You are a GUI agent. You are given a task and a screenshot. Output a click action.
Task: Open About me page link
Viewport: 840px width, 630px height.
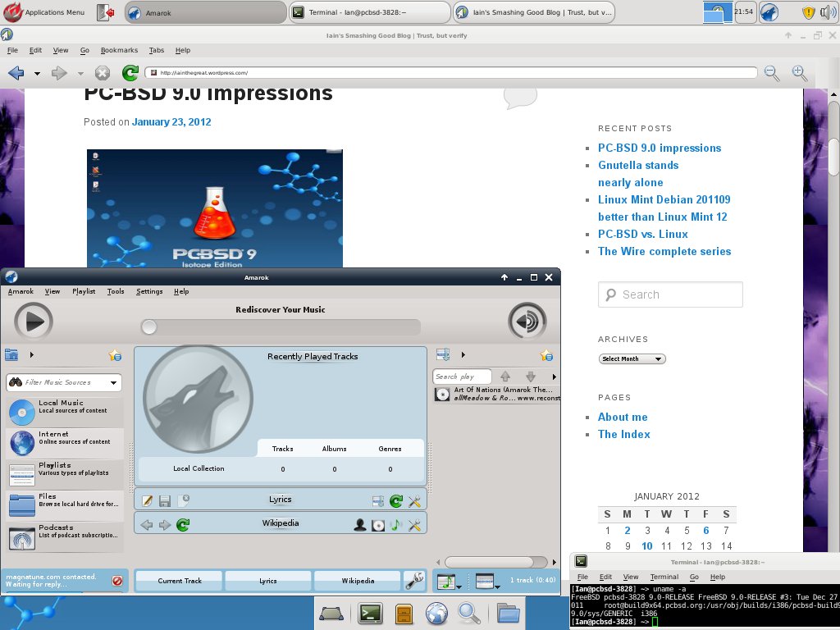[623, 417]
